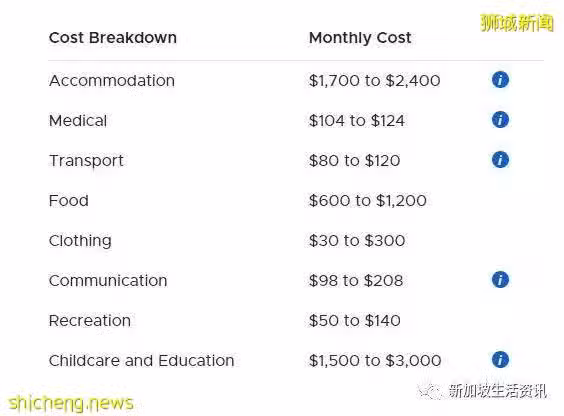
Task: Click the Accommodation row label
Action: point(112,81)
